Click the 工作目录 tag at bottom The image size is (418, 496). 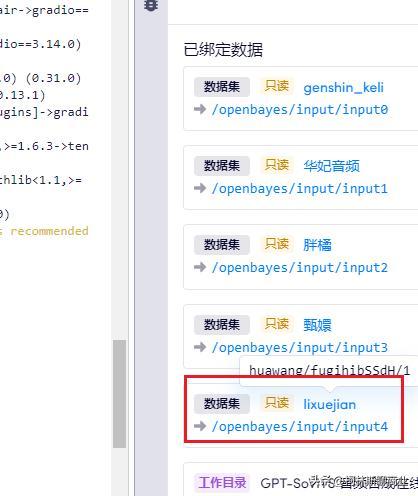click(x=222, y=483)
